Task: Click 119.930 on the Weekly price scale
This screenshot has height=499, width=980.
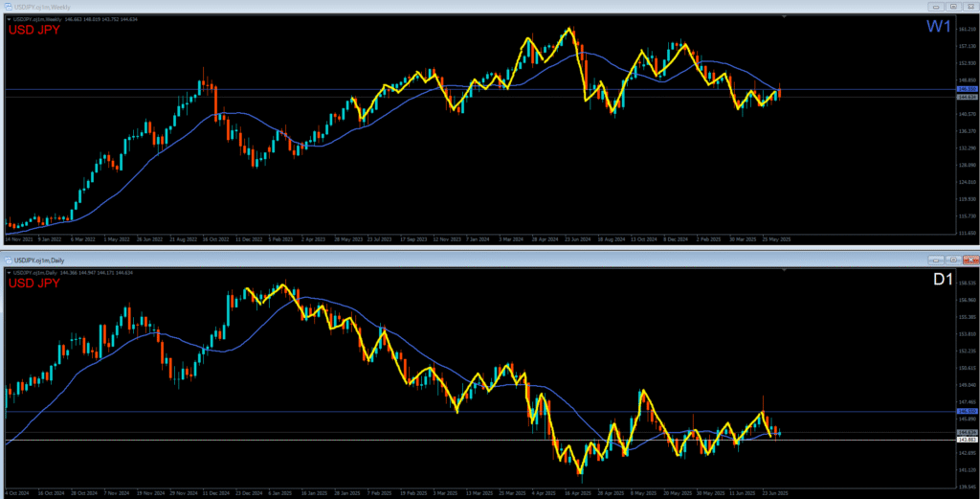Action: (x=966, y=199)
